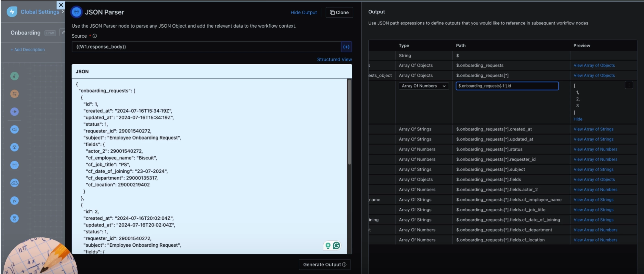Click the Type column header
The width and height of the screenshot is (644, 274).
point(404,46)
